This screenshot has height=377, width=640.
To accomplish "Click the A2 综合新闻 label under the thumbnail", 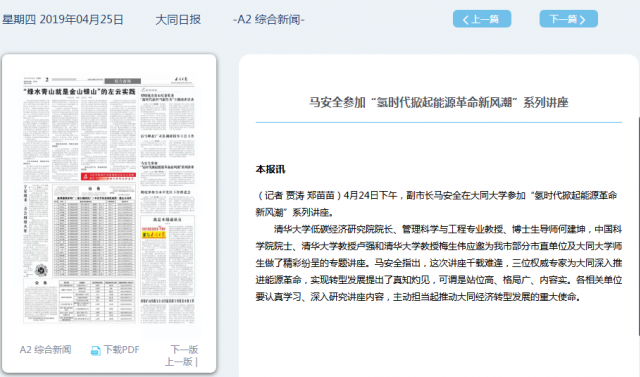I will coord(45,350).
